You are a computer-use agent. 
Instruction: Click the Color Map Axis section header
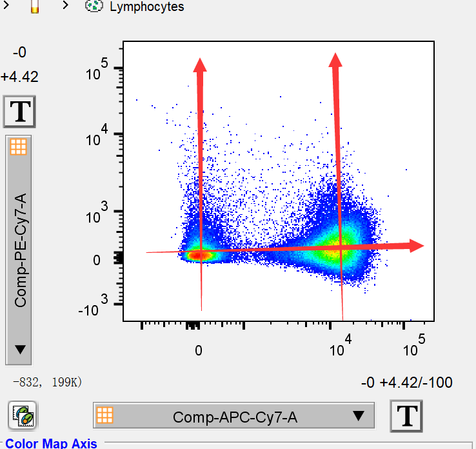pos(52,443)
